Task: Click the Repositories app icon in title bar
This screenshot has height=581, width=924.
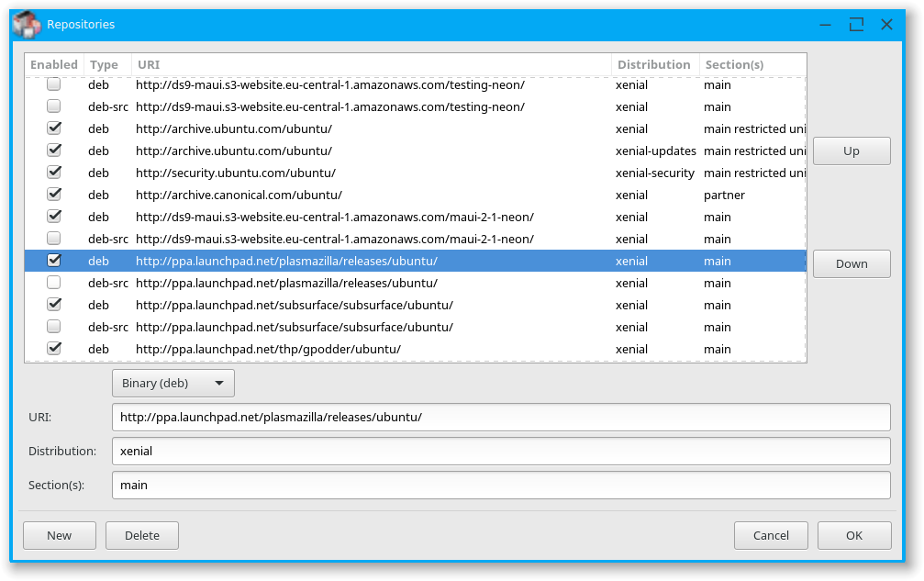Action: click(x=27, y=25)
